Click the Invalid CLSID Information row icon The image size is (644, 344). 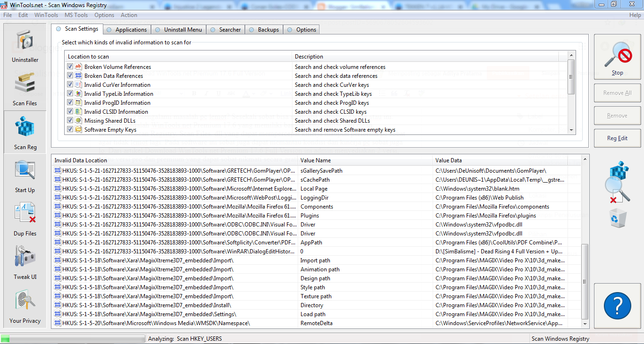tap(79, 111)
